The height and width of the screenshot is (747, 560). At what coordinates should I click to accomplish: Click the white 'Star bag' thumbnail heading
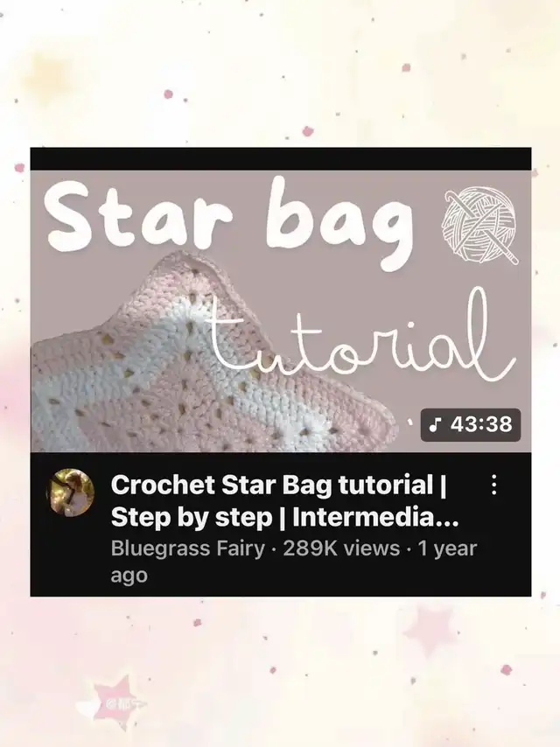[228, 221]
